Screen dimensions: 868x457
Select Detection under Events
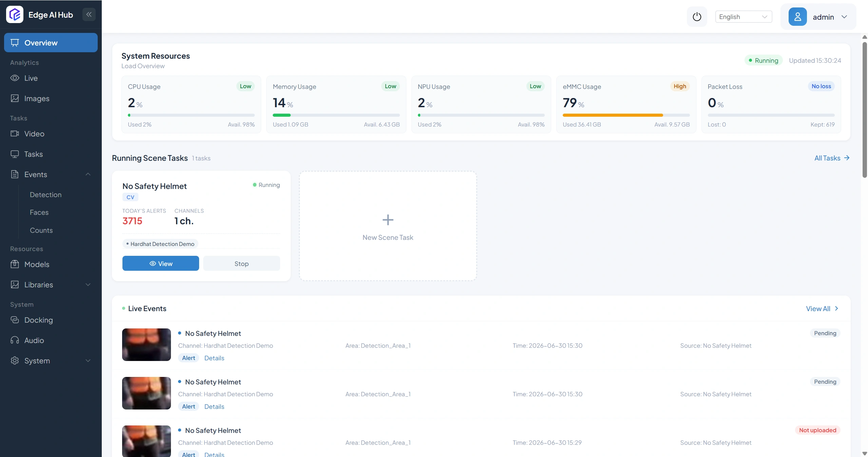(45, 195)
